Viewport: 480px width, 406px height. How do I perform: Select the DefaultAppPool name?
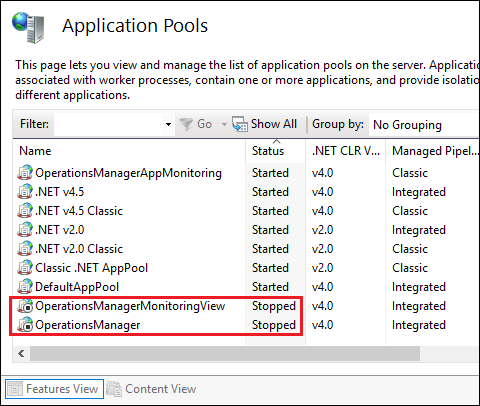click(x=77, y=287)
